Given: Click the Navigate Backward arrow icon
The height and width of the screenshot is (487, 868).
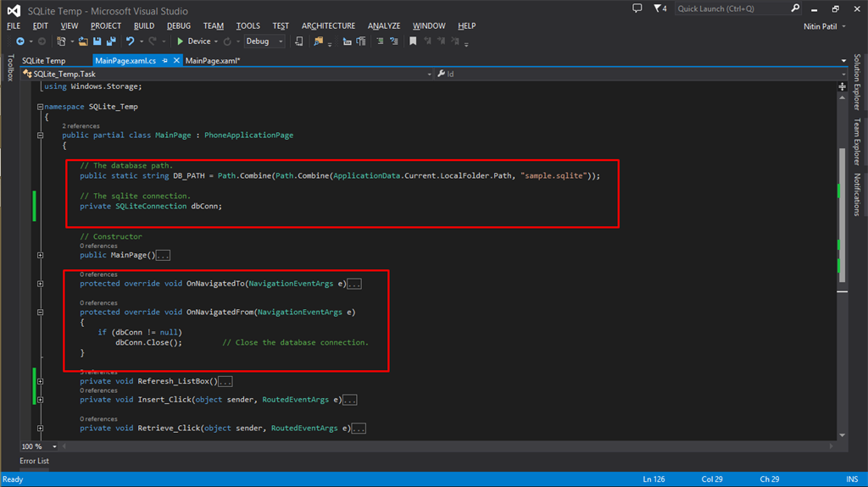Looking at the screenshot, I should (x=19, y=42).
